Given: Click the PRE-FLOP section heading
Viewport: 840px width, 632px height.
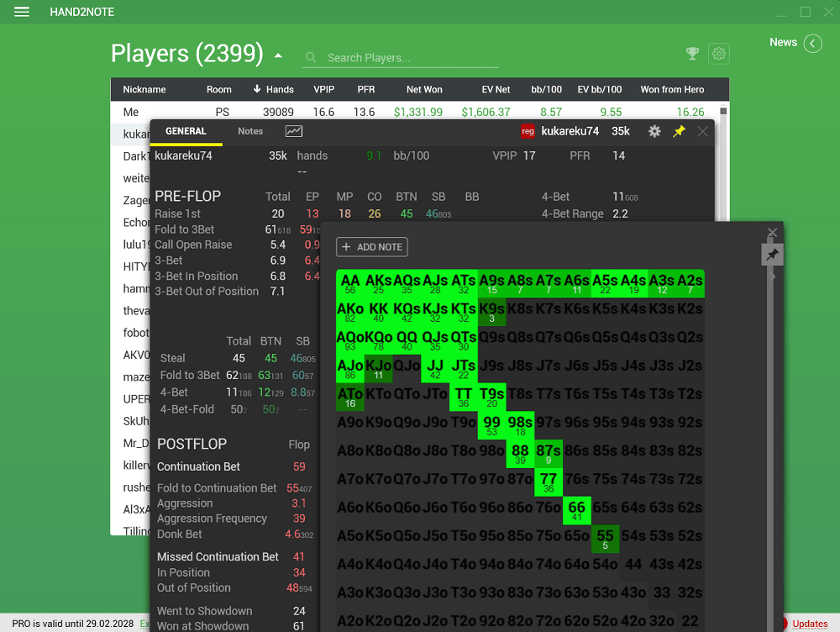Looking at the screenshot, I should (187, 196).
